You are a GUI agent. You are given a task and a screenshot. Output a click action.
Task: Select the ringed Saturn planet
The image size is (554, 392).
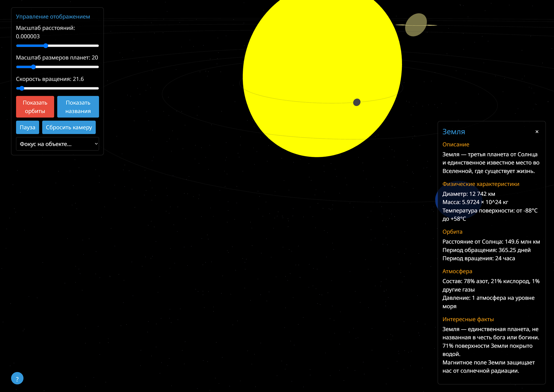(416, 25)
